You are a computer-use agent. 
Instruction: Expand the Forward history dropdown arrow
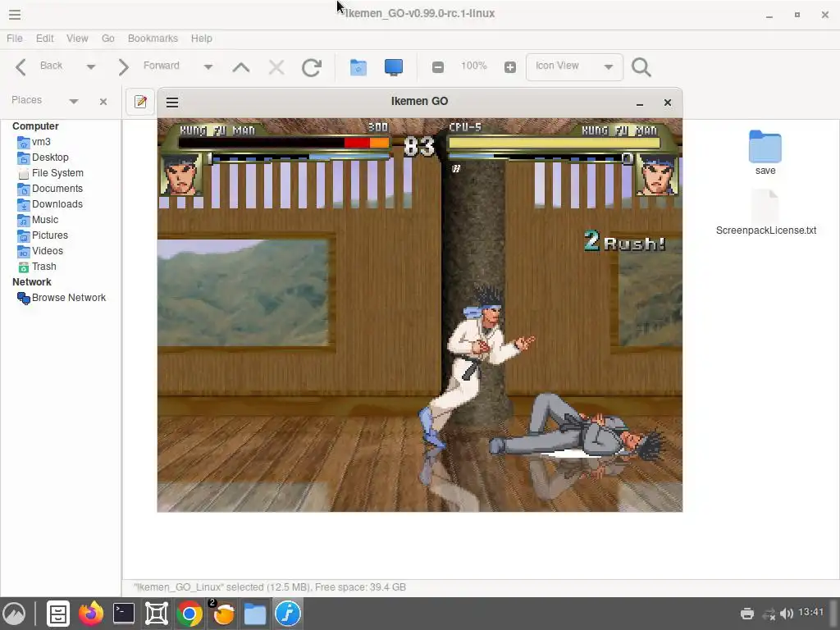(208, 67)
